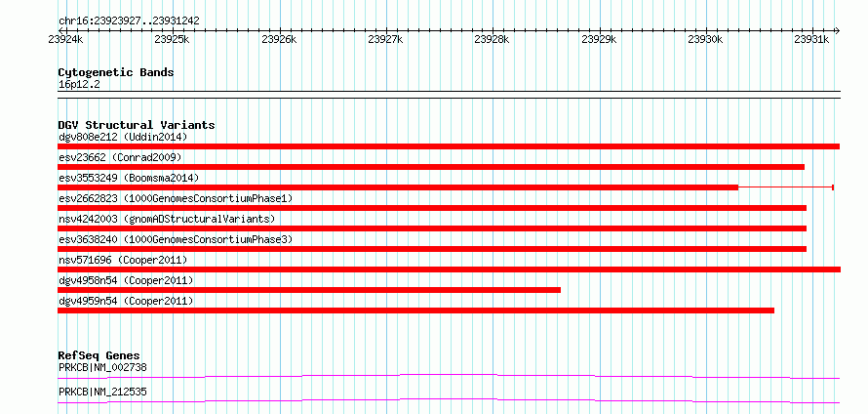Click the thin tail line of esv3553249
This screenshot has width=868, height=414.
coord(786,187)
